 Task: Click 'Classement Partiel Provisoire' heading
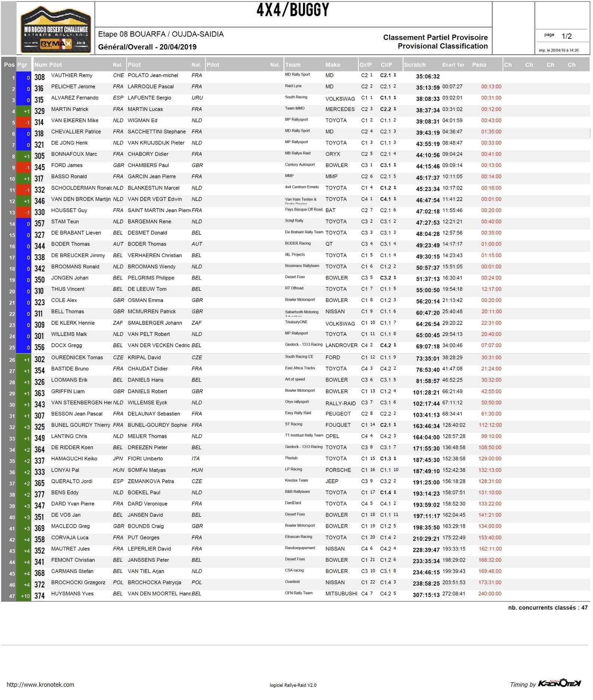coord(435,37)
